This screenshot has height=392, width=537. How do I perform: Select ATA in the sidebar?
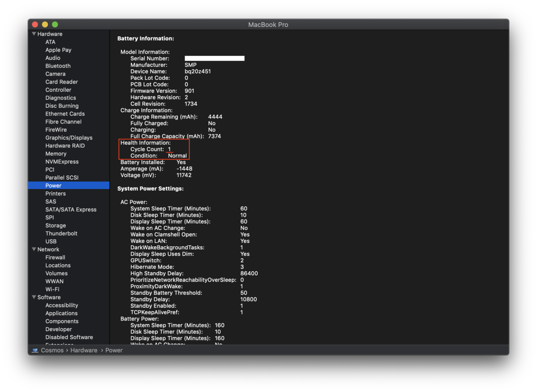(x=51, y=42)
